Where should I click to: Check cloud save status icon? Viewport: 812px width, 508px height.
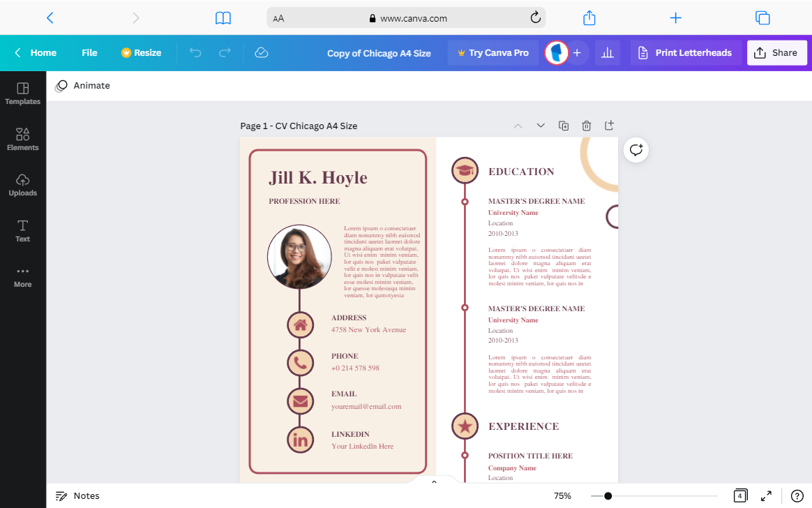(262, 52)
